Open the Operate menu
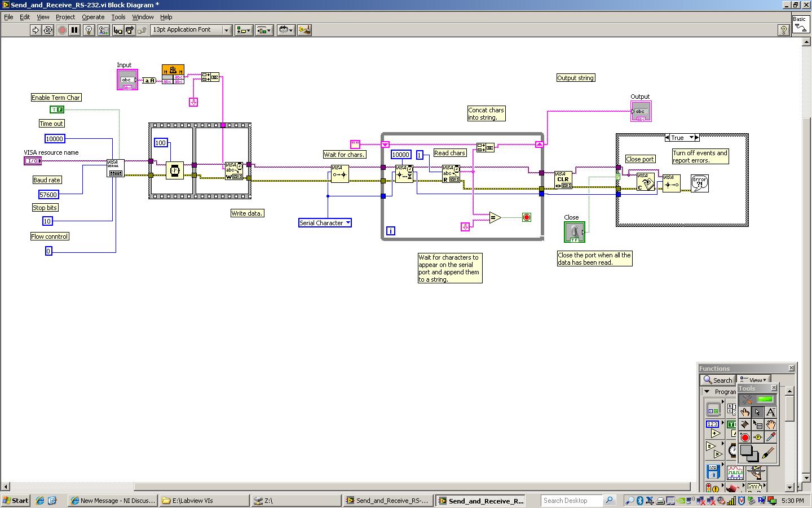The width and height of the screenshot is (812, 508). click(93, 17)
